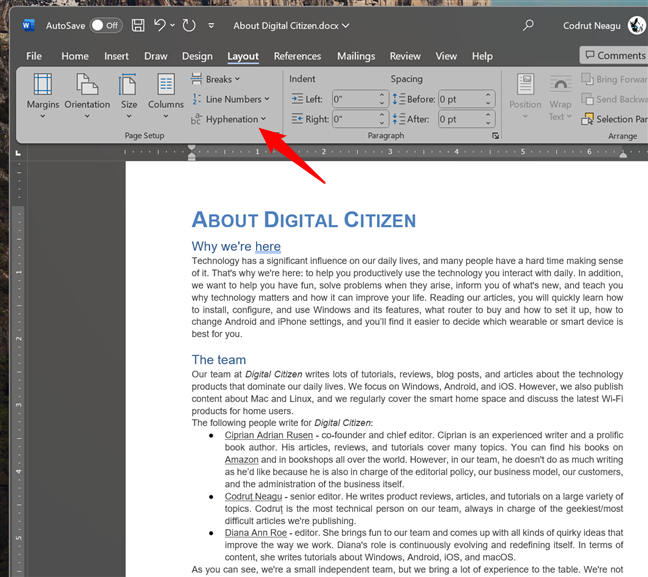Open the search magnifier
This screenshot has width=648, height=577.
coord(528,26)
